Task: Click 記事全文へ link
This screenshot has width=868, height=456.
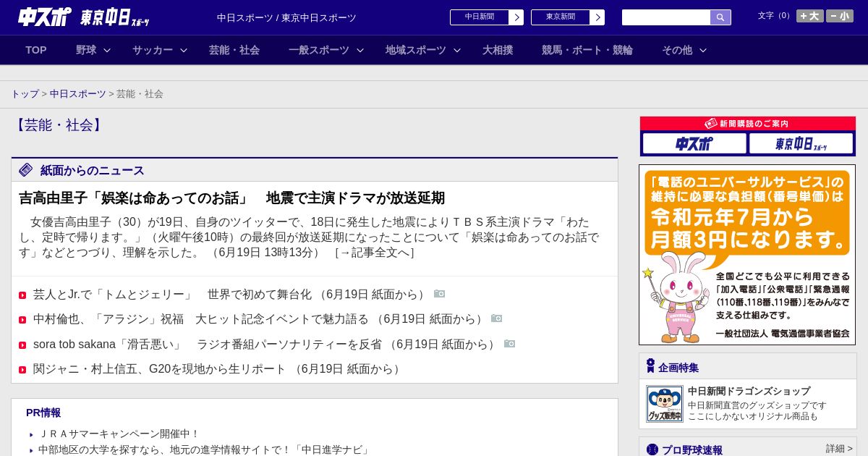Action: tap(375, 253)
